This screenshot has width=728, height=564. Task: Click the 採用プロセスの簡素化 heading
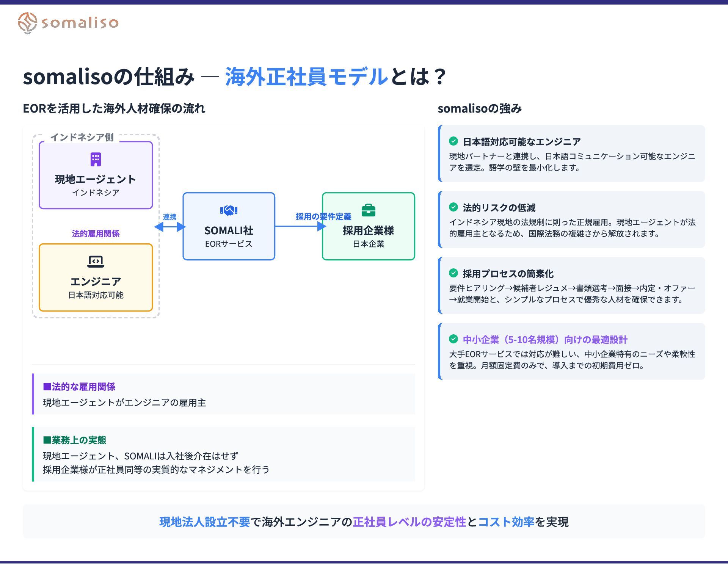tap(508, 274)
